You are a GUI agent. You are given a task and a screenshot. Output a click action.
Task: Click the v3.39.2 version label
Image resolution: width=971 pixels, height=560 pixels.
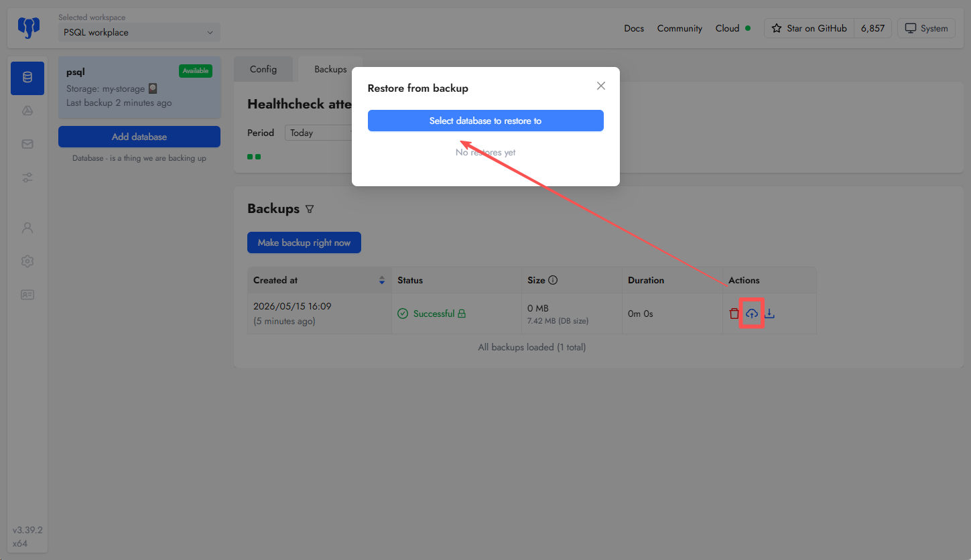tap(27, 530)
